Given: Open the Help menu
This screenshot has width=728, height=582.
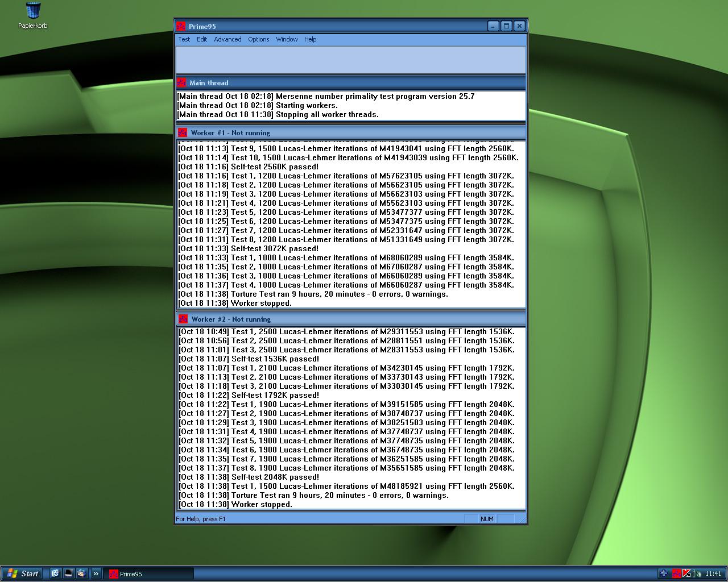Looking at the screenshot, I should coord(310,39).
